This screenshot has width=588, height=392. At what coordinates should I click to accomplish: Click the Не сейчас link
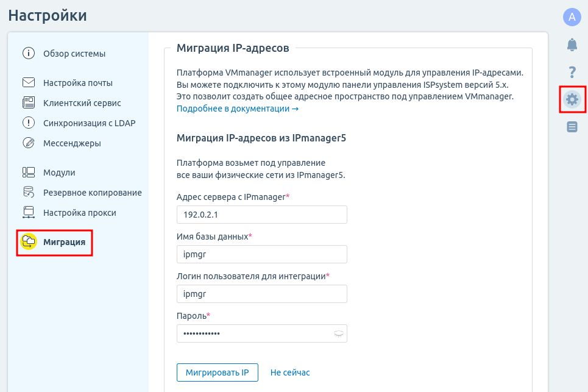(290, 372)
